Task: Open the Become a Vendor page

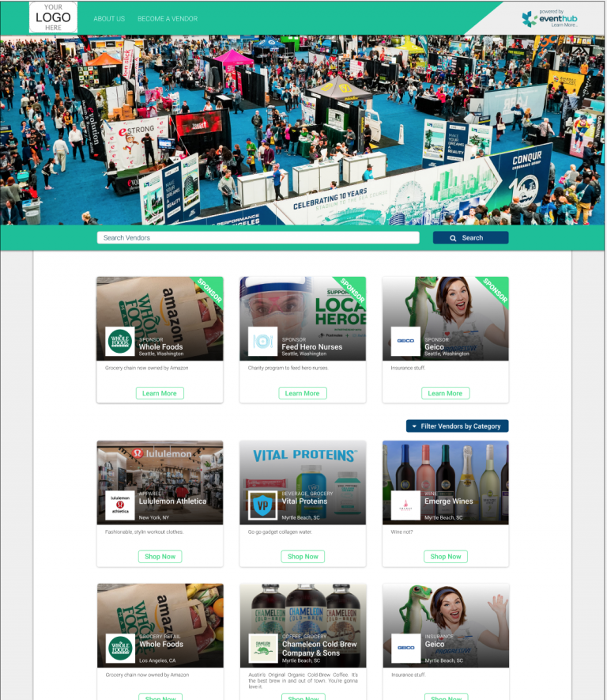Action: coord(168,19)
